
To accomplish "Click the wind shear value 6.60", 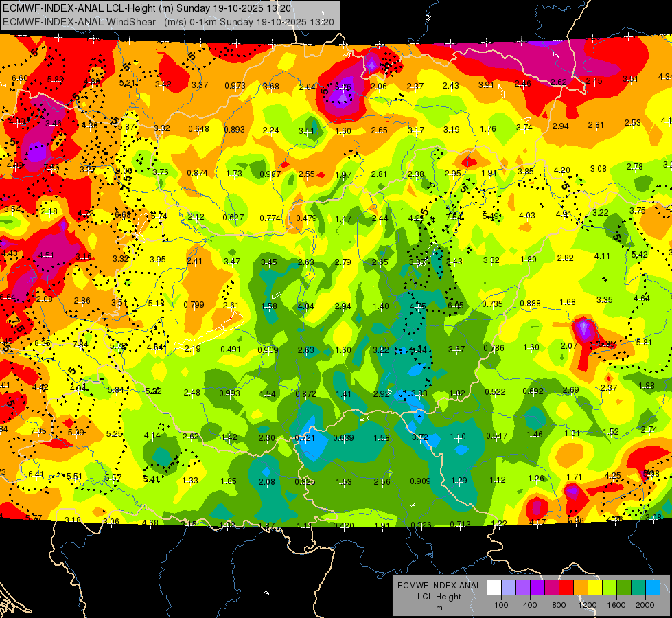I will pos(20,78).
